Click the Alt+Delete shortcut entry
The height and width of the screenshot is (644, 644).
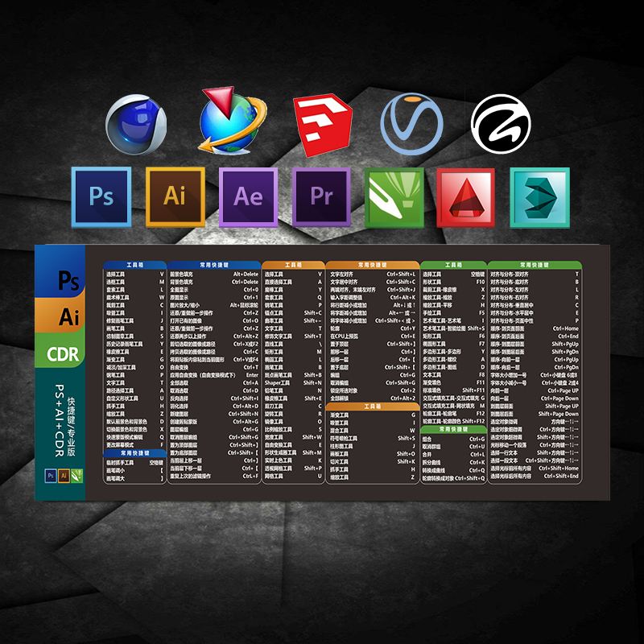246,275
